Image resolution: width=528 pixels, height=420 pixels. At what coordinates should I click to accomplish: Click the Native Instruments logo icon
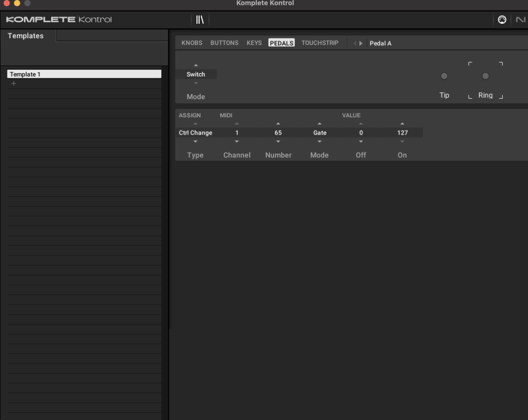click(x=520, y=20)
